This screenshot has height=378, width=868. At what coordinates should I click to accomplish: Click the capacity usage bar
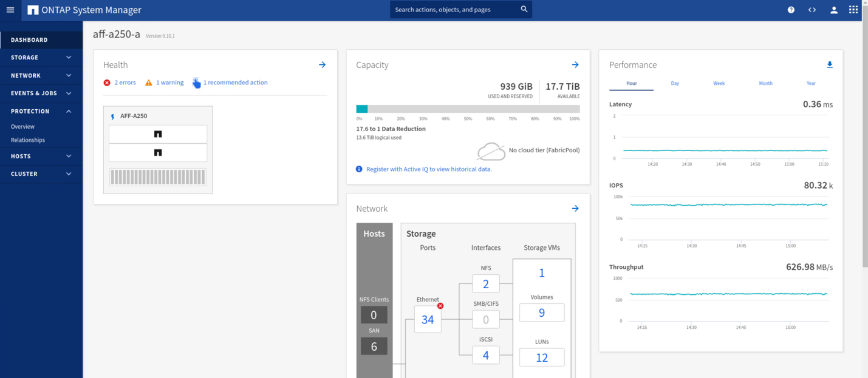[x=468, y=109]
